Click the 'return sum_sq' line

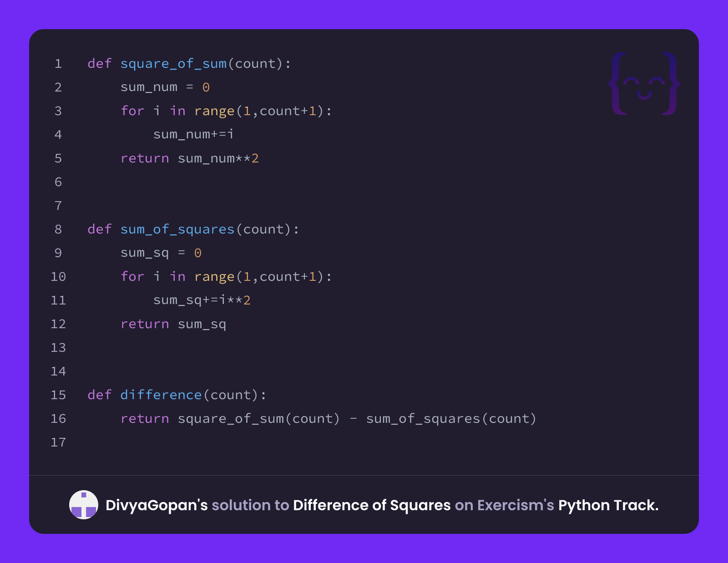click(x=173, y=324)
